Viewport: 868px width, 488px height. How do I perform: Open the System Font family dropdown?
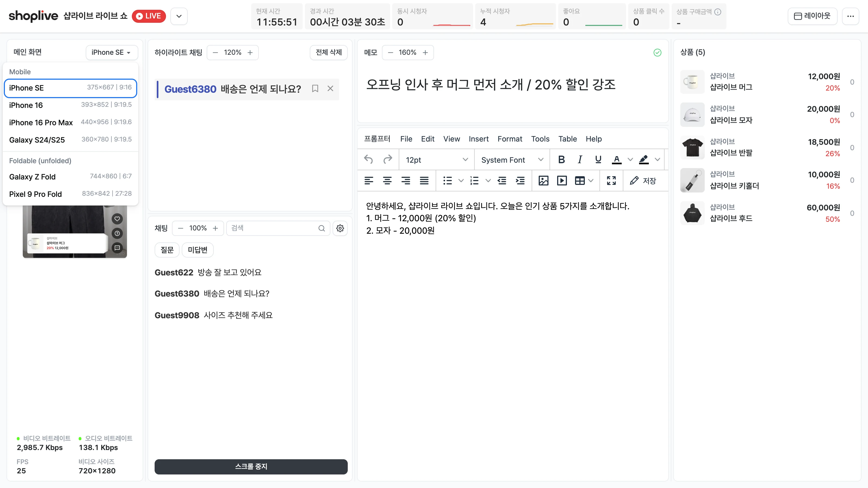point(512,160)
